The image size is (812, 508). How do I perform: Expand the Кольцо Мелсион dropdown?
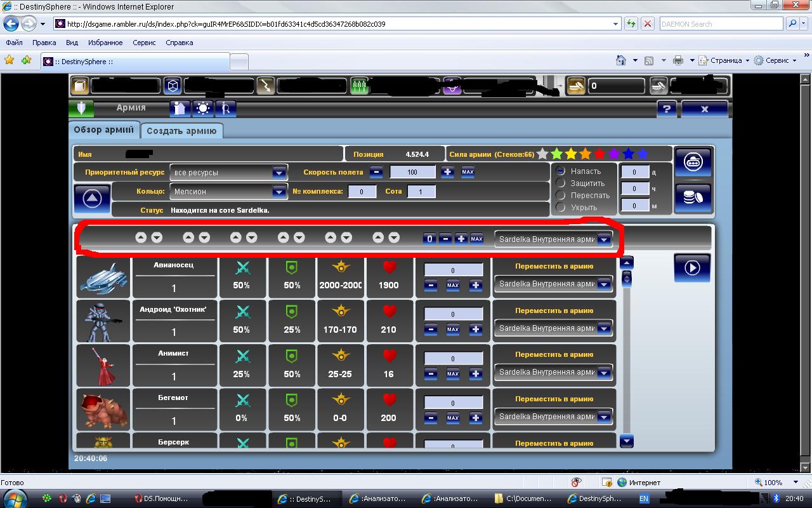pyautogui.click(x=278, y=192)
